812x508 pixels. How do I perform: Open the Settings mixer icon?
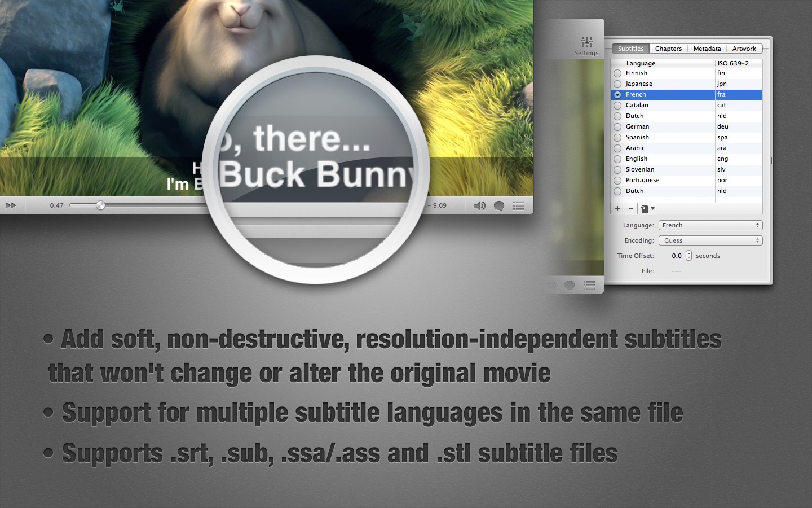[x=586, y=42]
